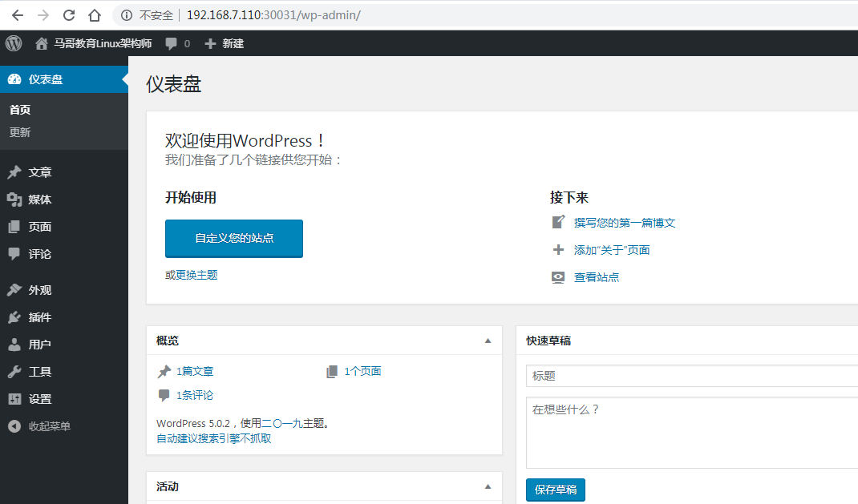
Task: Open 工具 tools menu
Action: point(64,372)
